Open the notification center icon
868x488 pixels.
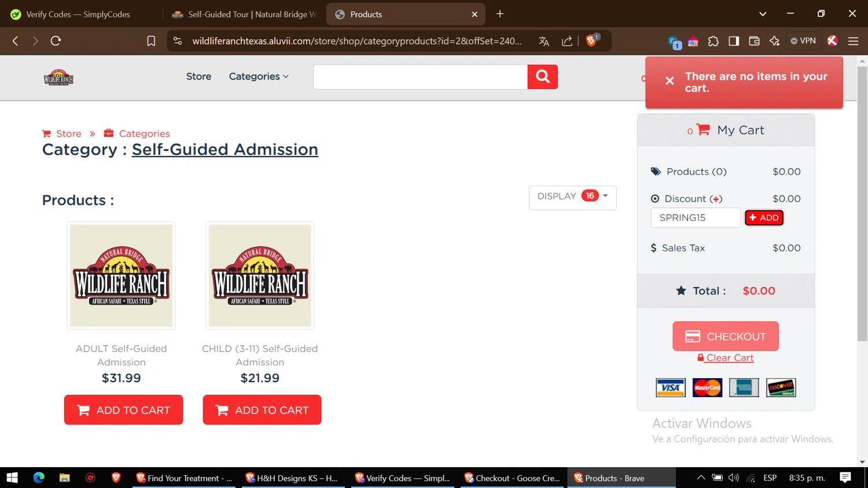click(x=845, y=478)
